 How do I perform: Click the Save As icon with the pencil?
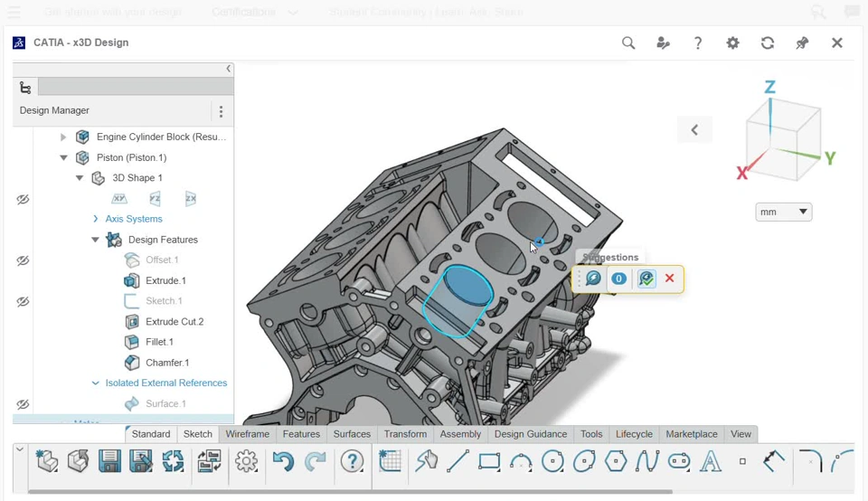(141, 460)
